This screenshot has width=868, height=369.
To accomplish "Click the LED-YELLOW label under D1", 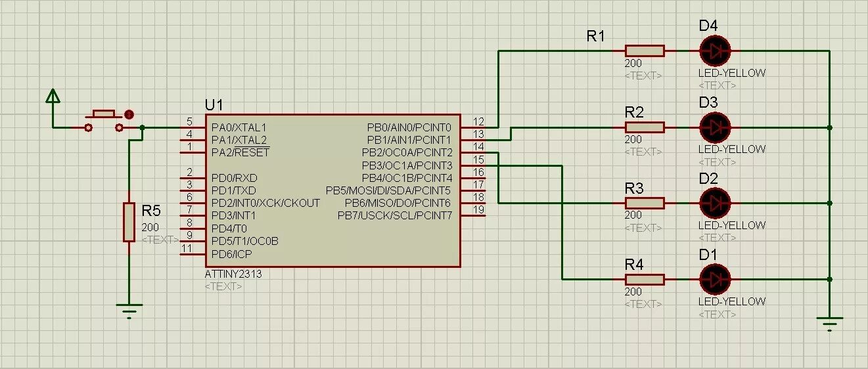I will tap(732, 301).
